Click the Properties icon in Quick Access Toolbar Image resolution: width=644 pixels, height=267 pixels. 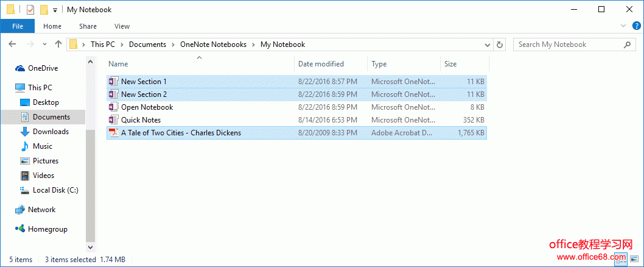pos(30,10)
